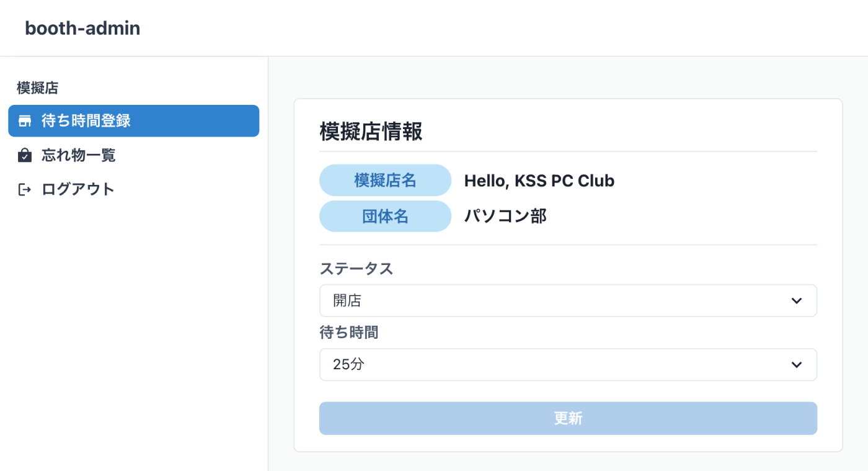Click the 模擬店名 label badge
This screenshot has width=868, height=471.
click(385, 181)
